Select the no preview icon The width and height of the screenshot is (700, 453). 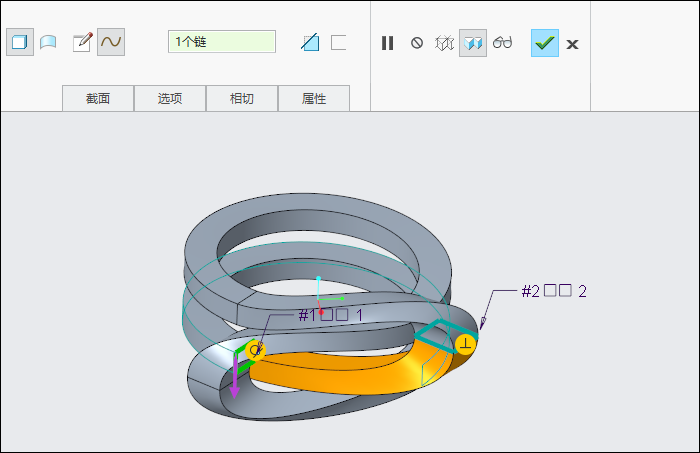[417, 43]
